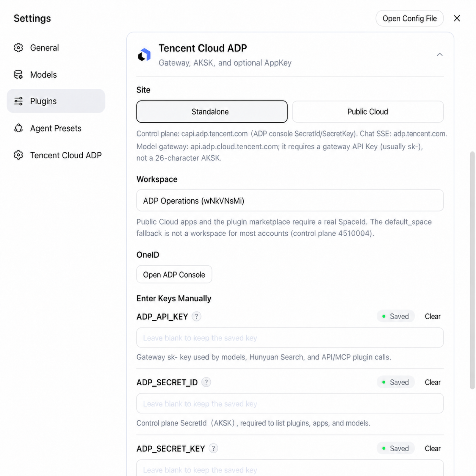Click 'Gateway, AKSK, and optional AppKey' subtitle
This screenshot has width=476, height=476.
click(225, 63)
